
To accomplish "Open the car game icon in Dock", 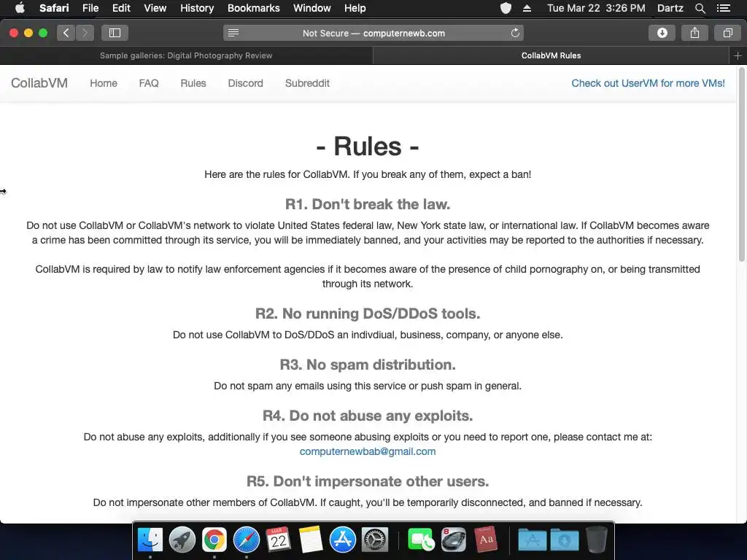I will click(454, 540).
